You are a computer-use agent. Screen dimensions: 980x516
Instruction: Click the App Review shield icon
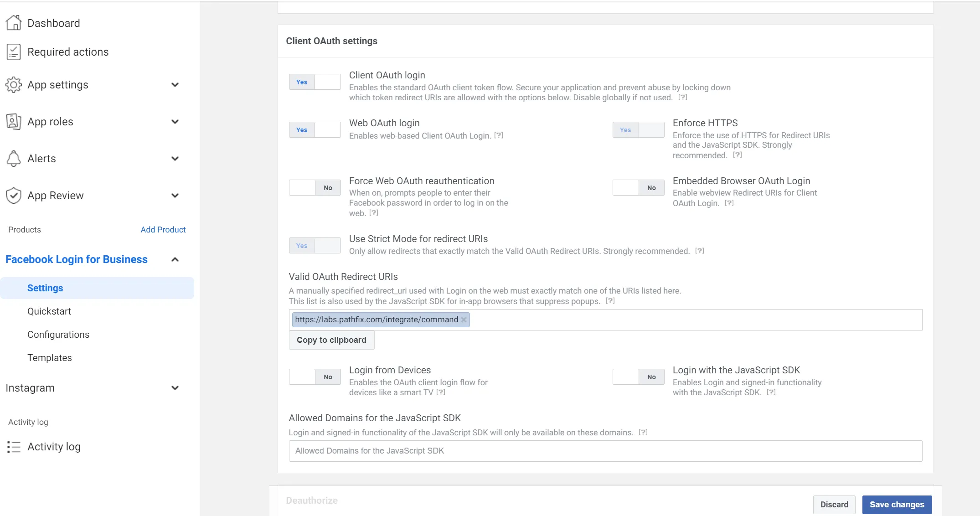coord(14,196)
